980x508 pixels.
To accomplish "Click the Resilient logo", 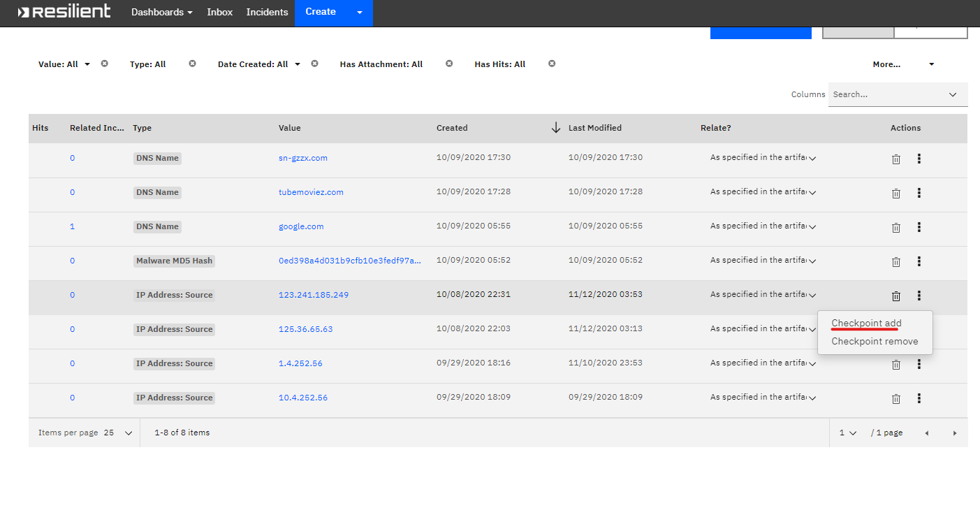I will [x=64, y=12].
